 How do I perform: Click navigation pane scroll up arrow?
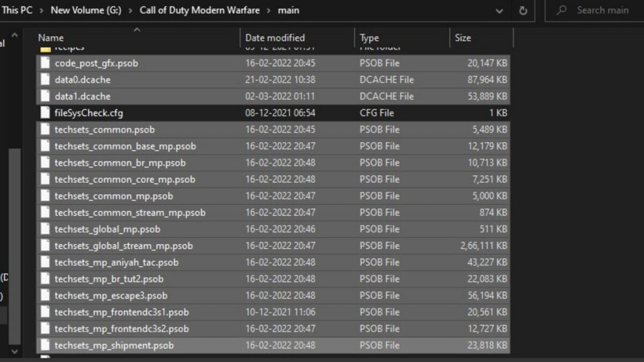click(x=15, y=35)
